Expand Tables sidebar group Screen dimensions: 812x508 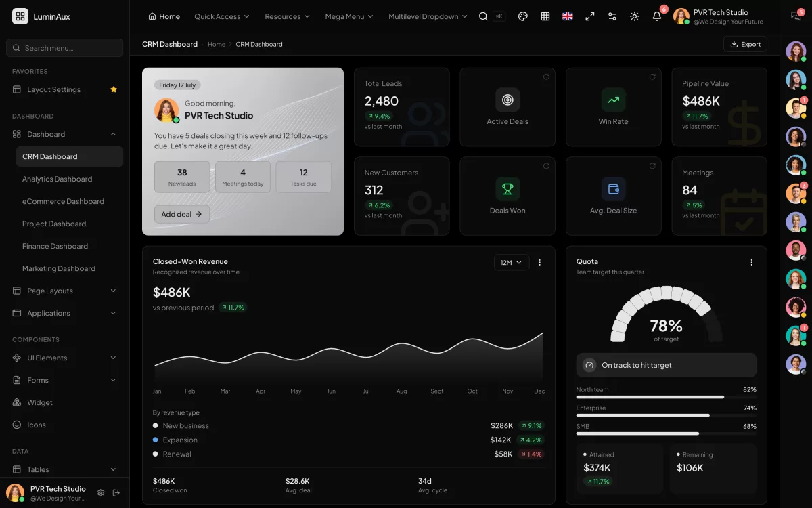tap(65, 469)
